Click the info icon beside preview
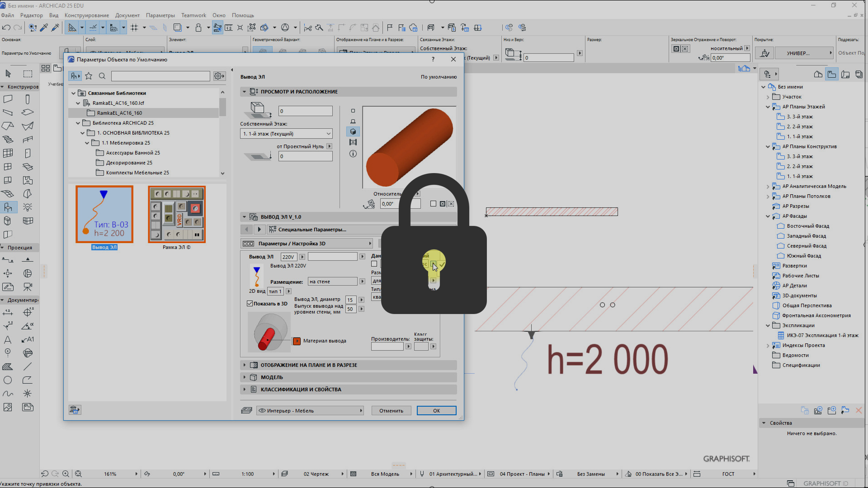Screen dimensions: 868x488 (x=353, y=154)
